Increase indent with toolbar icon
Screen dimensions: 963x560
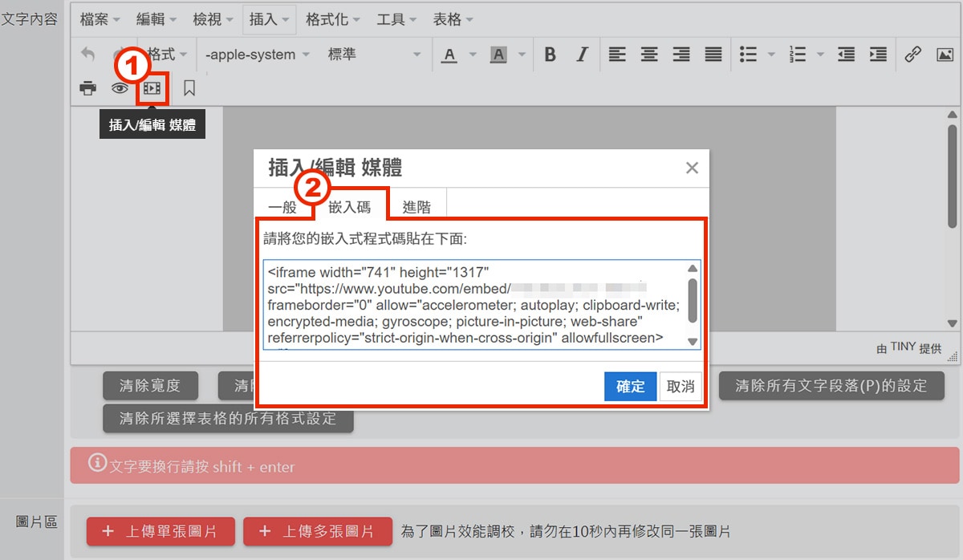click(879, 55)
